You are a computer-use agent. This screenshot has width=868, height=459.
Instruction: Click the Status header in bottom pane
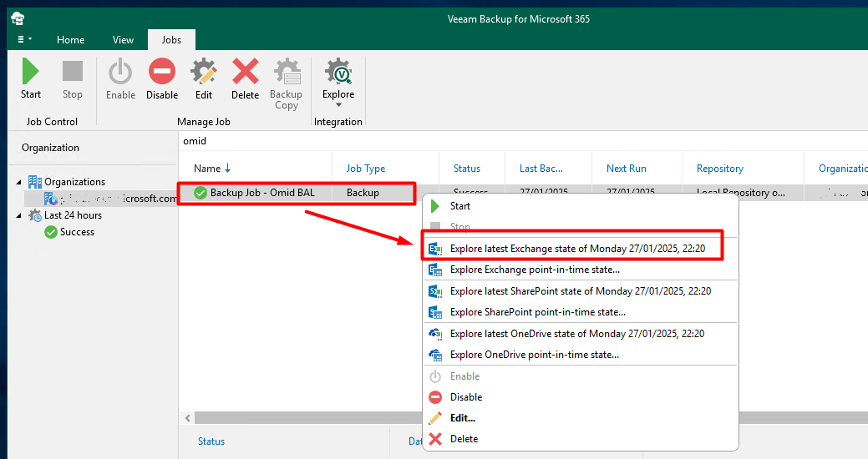(x=211, y=441)
